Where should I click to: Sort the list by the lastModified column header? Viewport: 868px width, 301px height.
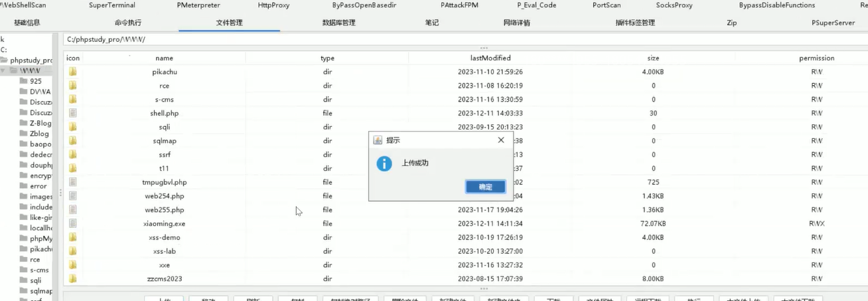click(490, 58)
